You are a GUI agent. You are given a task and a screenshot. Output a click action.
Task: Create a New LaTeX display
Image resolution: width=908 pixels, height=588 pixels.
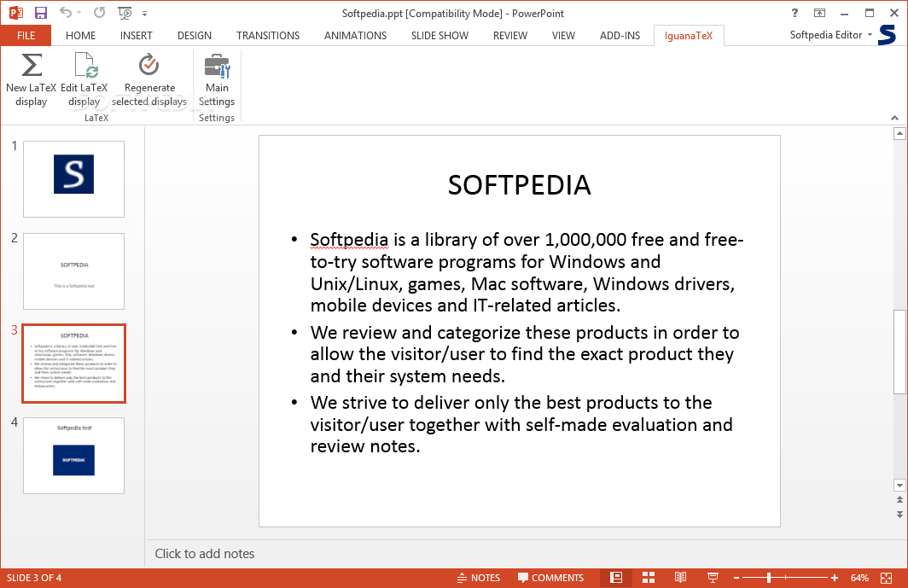[32, 79]
